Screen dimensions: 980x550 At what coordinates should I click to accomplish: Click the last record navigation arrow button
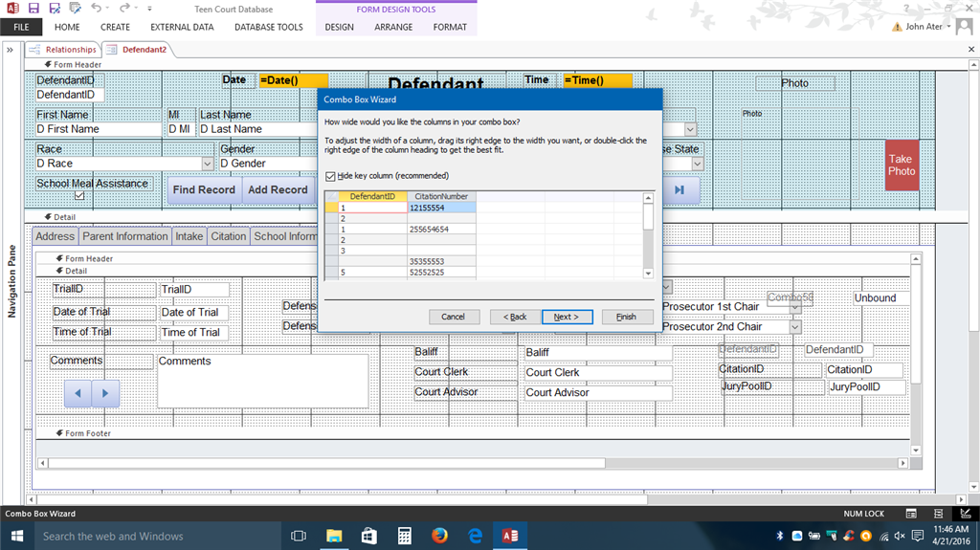point(679,189)
